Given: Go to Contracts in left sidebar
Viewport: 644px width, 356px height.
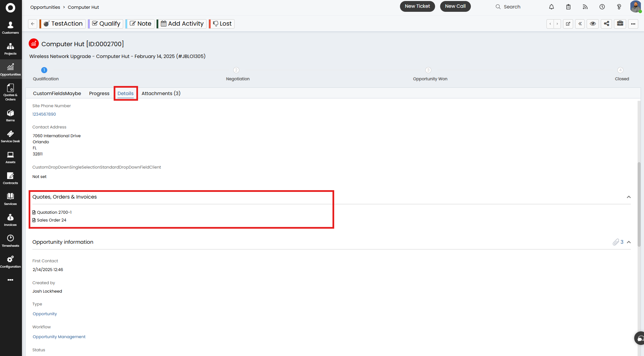Looking at the screenshot, I should point(10,178).
